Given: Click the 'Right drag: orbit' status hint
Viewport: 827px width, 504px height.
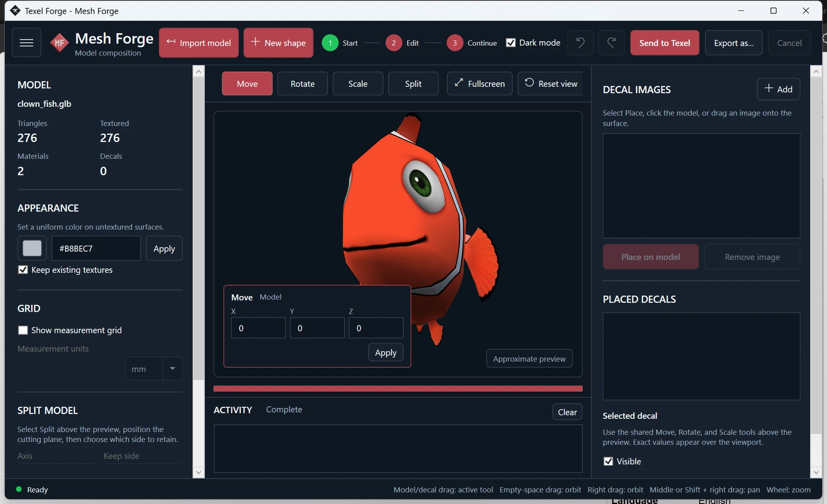Looking at the screenshot, I should point(615,490).
